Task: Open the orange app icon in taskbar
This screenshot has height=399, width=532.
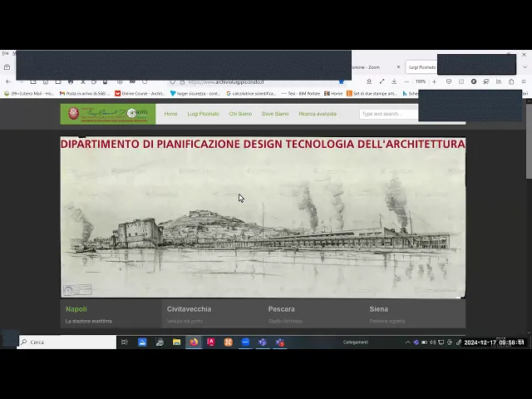Action: 228,342
